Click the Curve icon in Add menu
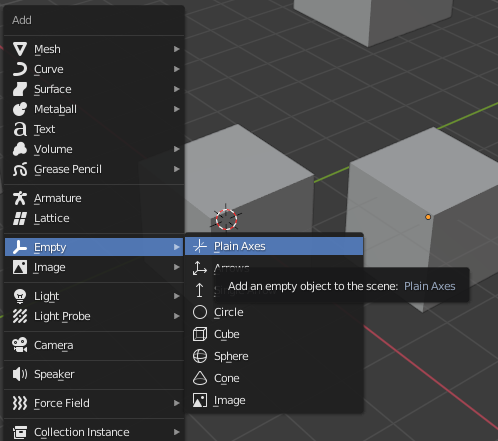The width and height of the screenshot is (498, 441). coord(20,69)
